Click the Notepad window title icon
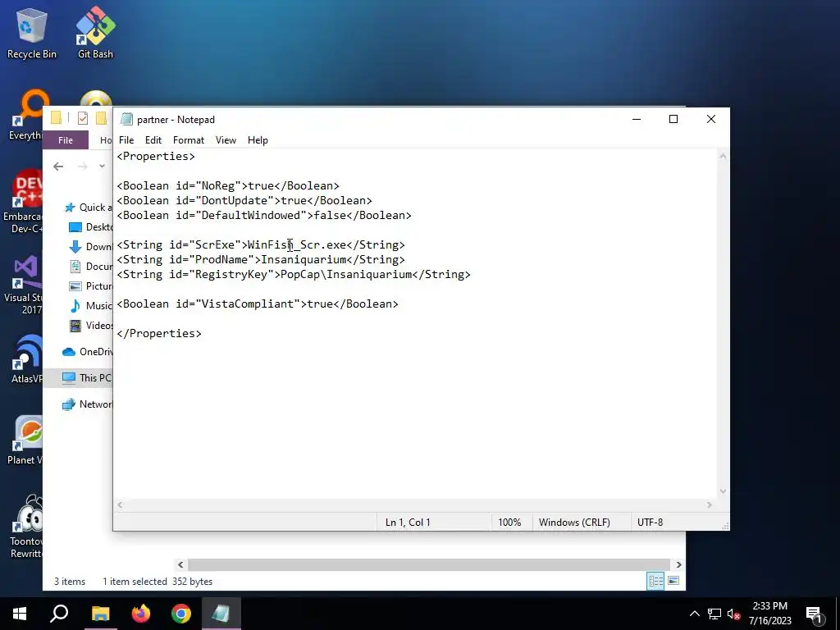This screenshot has height=630, width=840. point(126,119)
